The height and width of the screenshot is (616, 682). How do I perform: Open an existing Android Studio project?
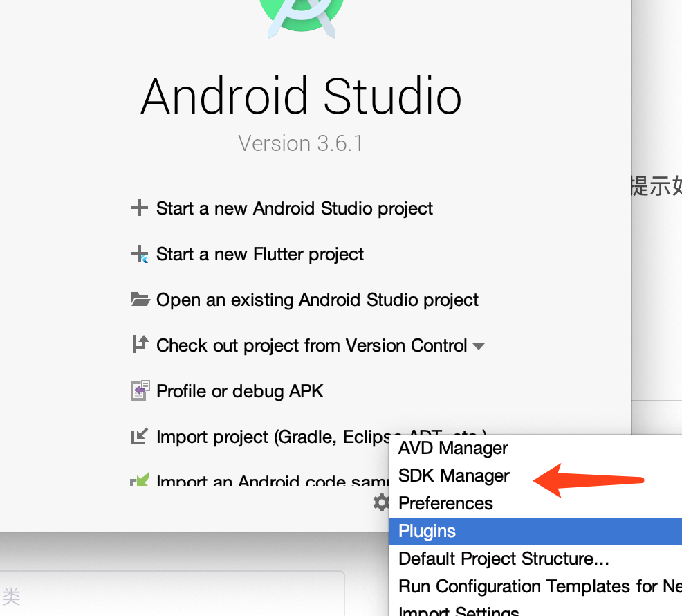(x=317, y=300)
